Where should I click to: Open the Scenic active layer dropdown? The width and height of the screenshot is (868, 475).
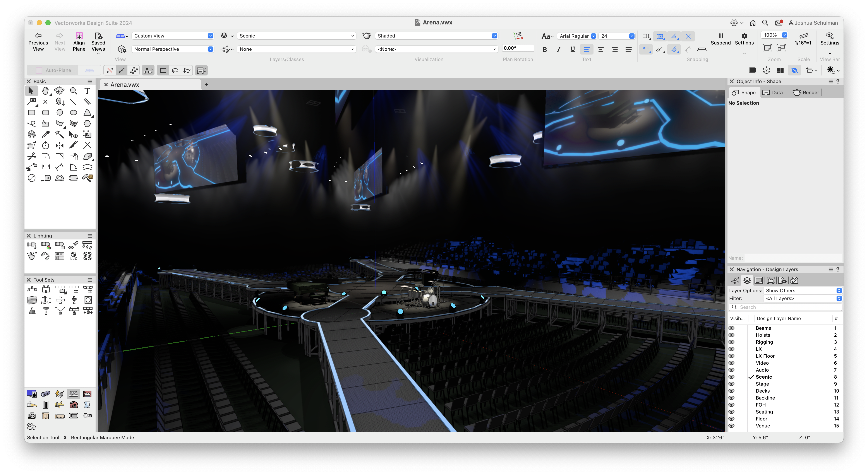(x=296, y=36)
